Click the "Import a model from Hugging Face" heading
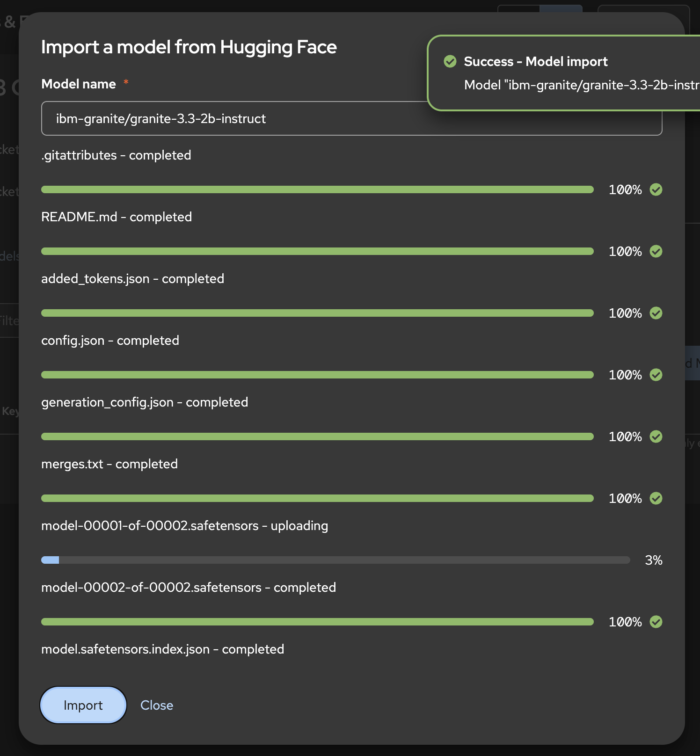The height and width of the screenshot is (756, 700). point(189,47)
